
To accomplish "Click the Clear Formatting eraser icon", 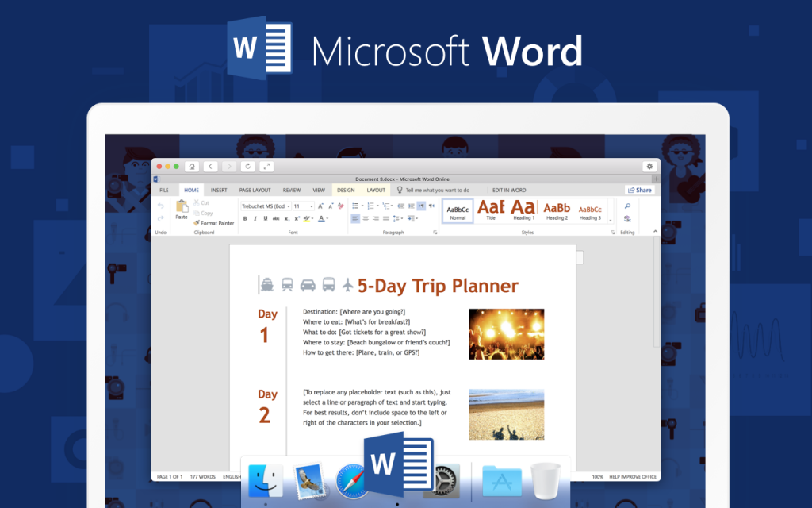I will pos(341,206).
